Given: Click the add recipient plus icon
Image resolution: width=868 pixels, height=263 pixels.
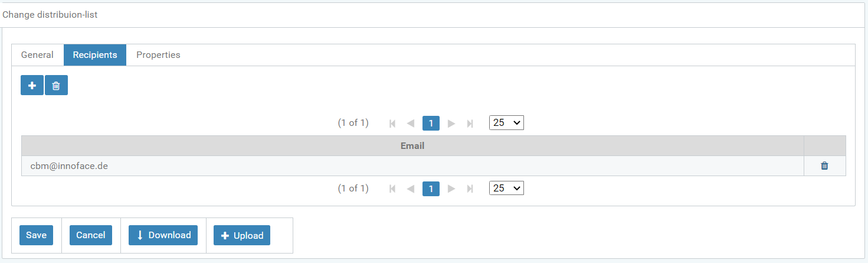Looking at the screenshot, I should tap(32, 86).
